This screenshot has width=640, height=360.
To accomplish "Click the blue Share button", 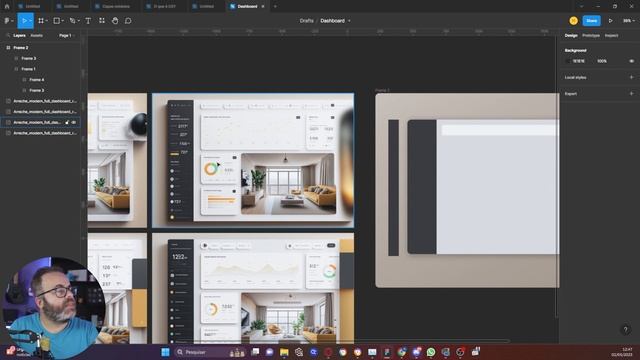I will [591, 21].
